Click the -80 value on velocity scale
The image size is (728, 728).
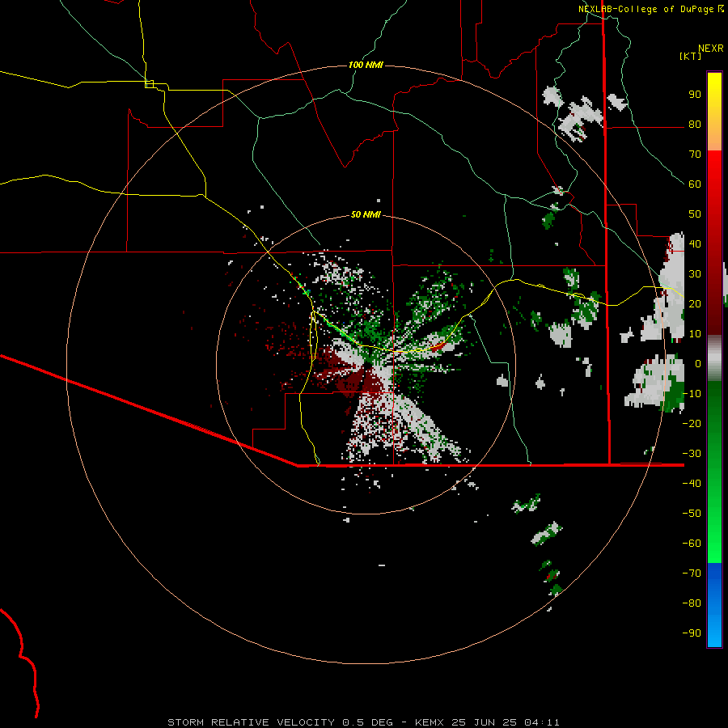coord(692,603)
